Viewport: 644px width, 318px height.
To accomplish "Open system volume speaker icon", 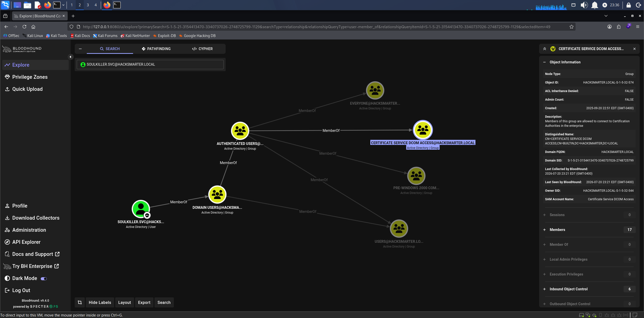I will click(x=584, y=5).
